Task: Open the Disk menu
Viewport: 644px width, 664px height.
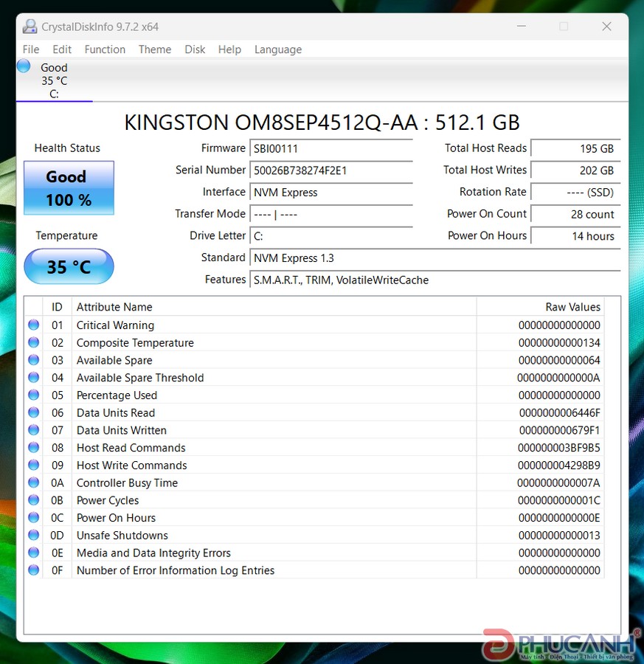Action: click(x=194, y=49)
